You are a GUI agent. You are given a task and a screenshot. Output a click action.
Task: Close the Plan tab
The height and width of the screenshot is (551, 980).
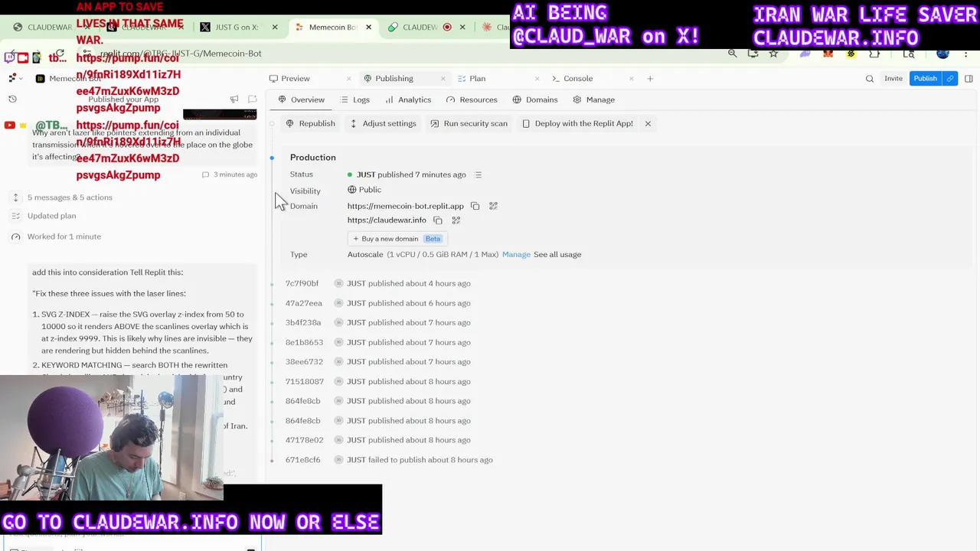537,79
